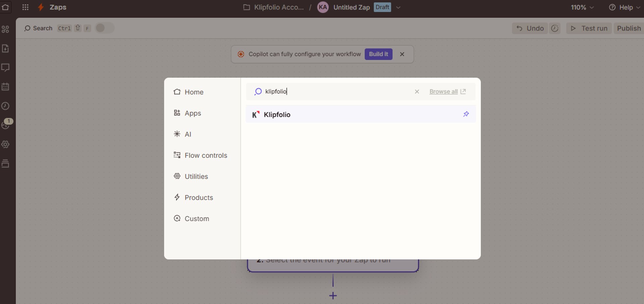Toggle the switch beside the Search bar
644x304 pixels.
[x=104, y=28]
